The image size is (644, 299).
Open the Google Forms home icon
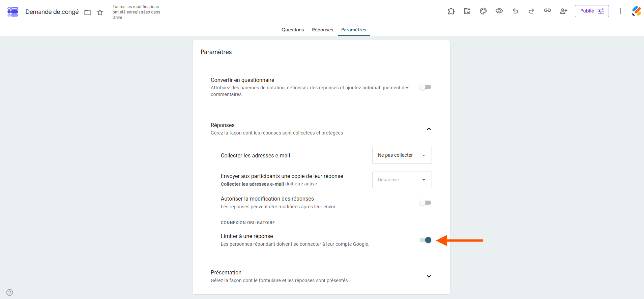coord(13,12)
